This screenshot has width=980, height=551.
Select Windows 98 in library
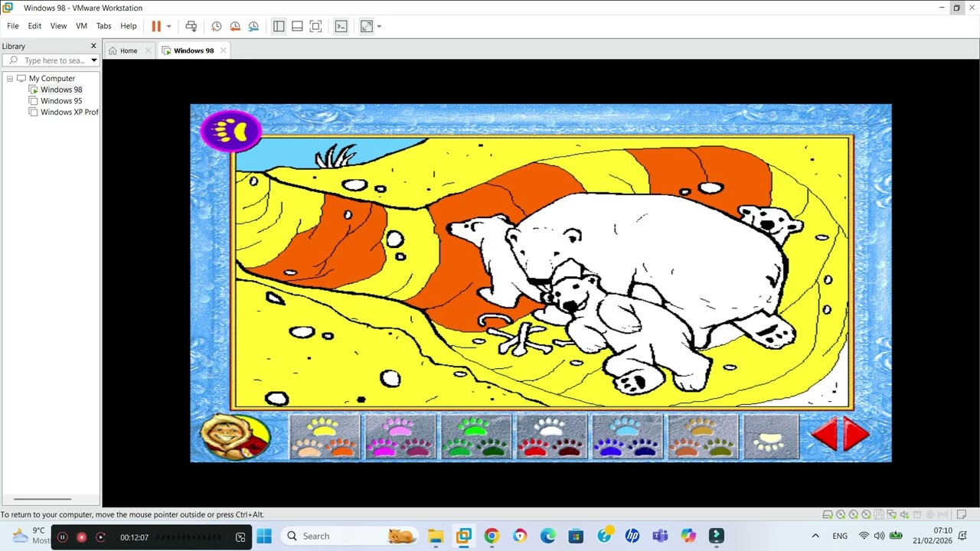(61, 90)
